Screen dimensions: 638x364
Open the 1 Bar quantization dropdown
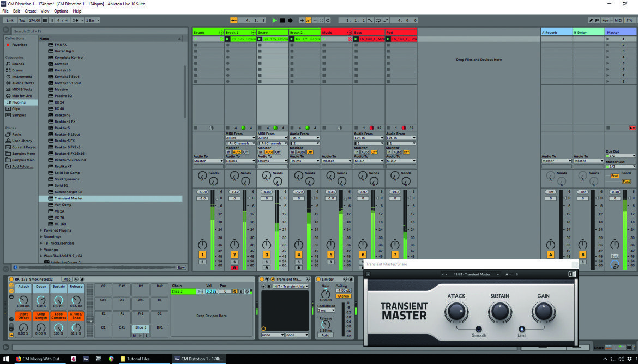92,20
